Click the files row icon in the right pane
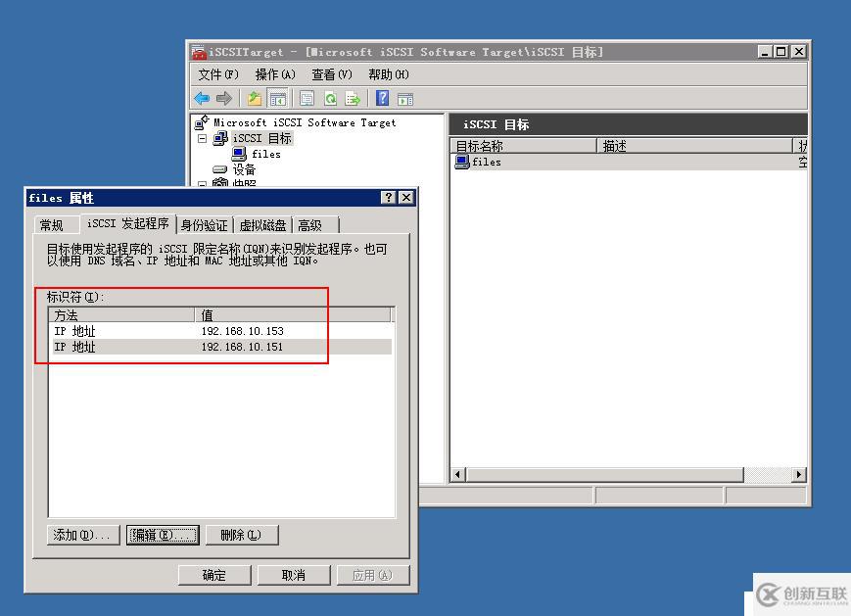The height and width of the screenshot is (616, 851). (462, 162)
